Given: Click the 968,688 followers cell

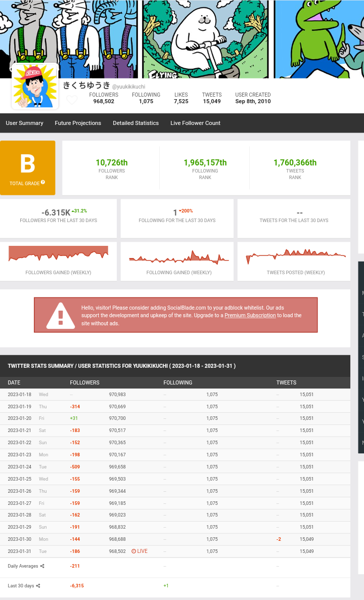Looking at the screenshot, I should [x=117, y=539].
